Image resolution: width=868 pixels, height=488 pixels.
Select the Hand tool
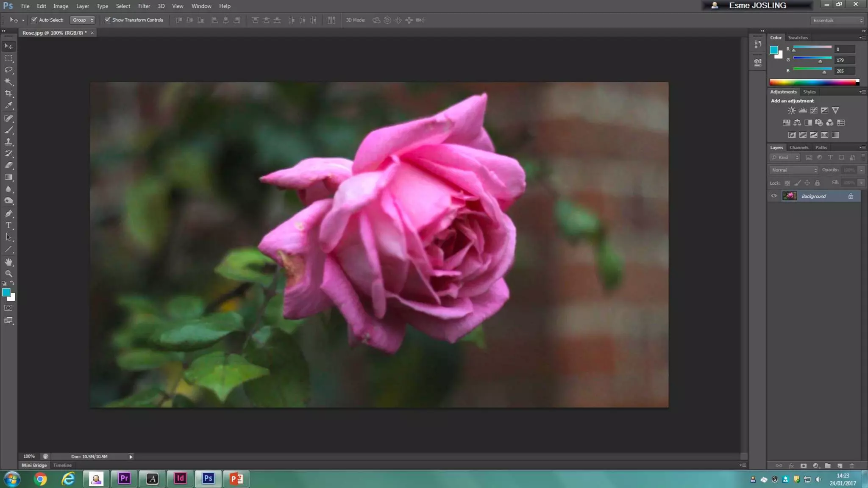click(8, 262)
